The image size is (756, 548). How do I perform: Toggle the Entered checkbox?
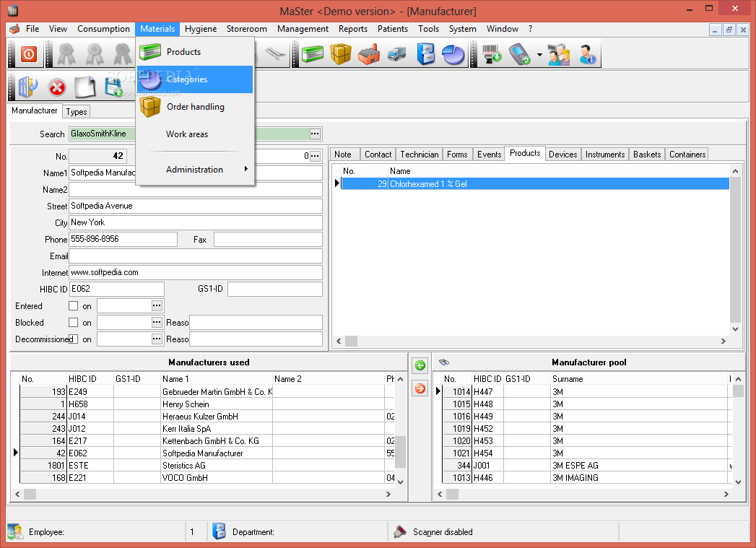(x=73, y=305)
